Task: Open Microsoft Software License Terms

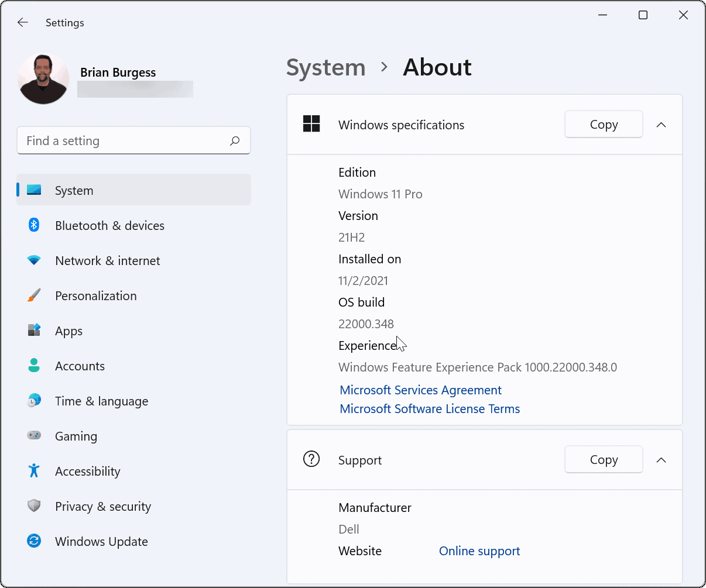Action: [430, 409]
